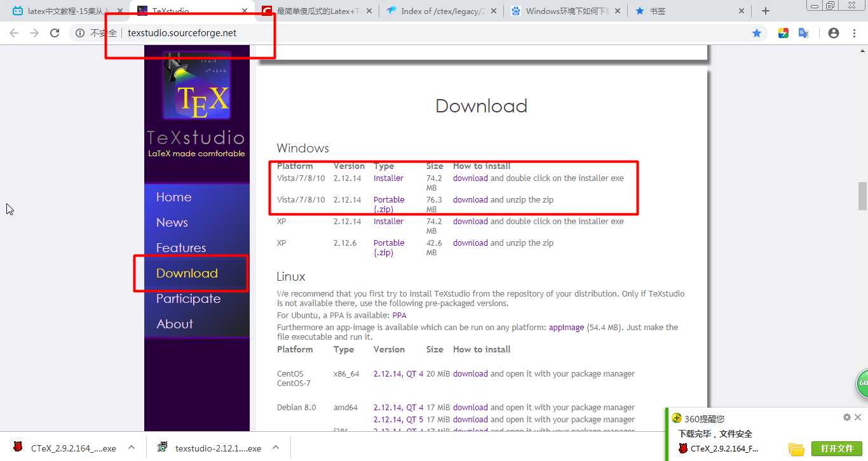The width and height of the screenshot is (868, 461).
Task: Close the 360 notification popup
Action: click(858, 417)
